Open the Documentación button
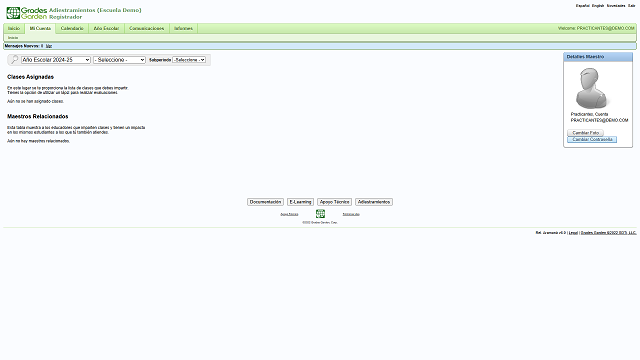Image resolution: width=640 pixels, height=360 pixels. (265, 202)
